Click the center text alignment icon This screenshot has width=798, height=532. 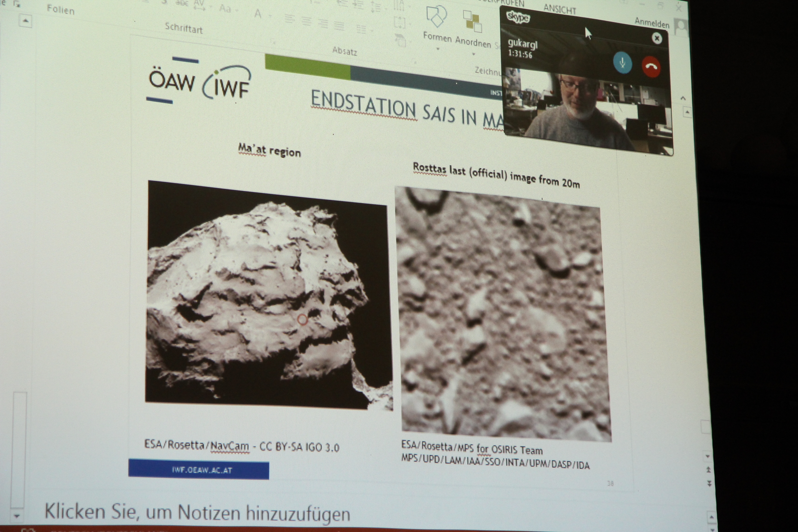[306, 21]
